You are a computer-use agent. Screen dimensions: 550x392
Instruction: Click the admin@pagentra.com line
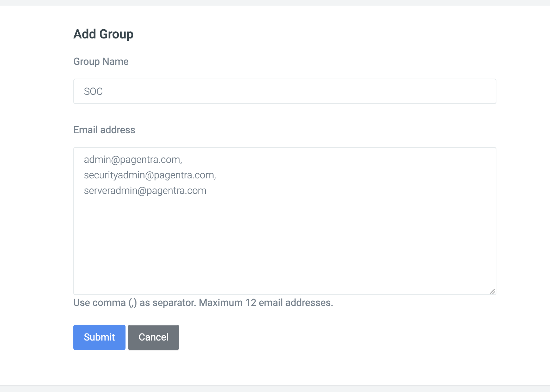[x=133, y=160]
